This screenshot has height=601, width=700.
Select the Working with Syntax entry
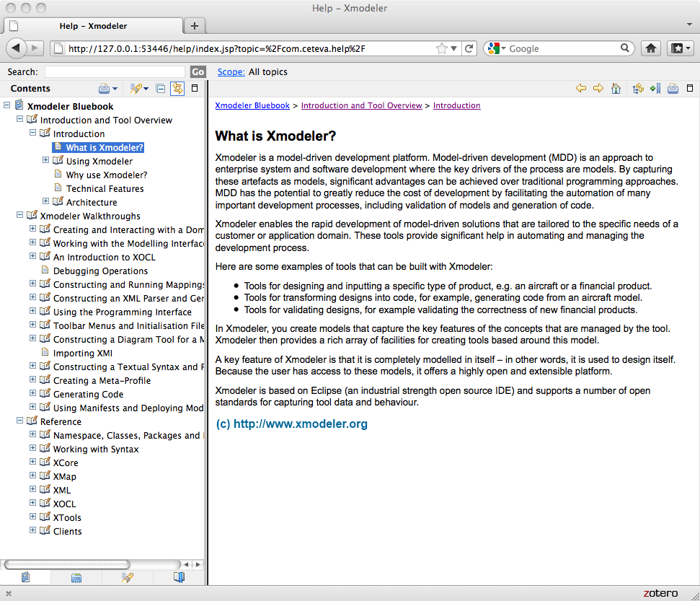point(96,449)
